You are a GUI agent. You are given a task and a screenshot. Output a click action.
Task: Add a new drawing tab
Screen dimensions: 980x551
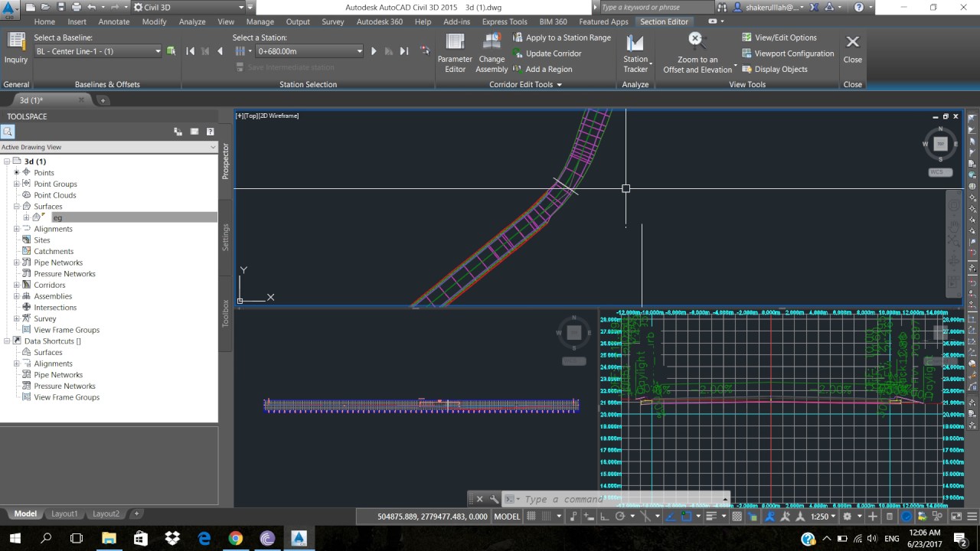click(x=103, y=100)
